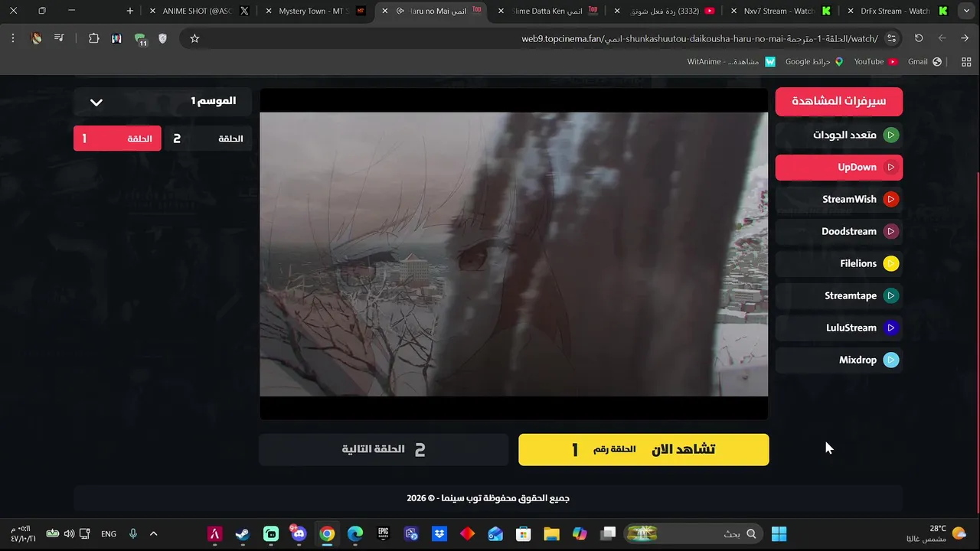Open the browser profile avatar
The width and height of the screenshot is (980, 551).
click(36, 38)
